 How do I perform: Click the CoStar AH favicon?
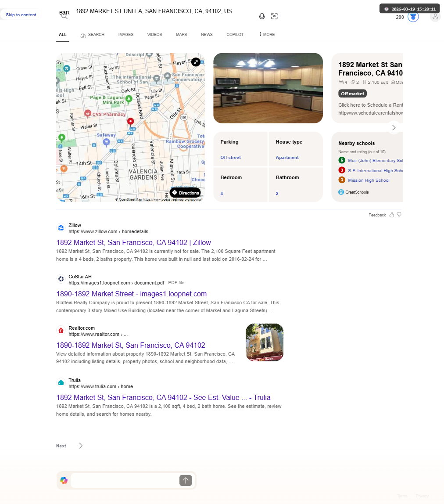point(61,279)
